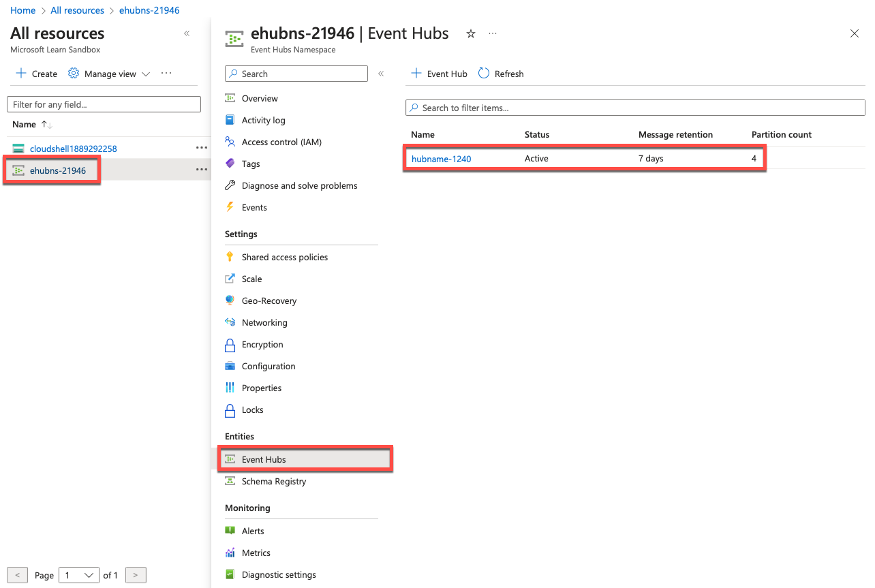Click the Status column header

pos(537,134)
